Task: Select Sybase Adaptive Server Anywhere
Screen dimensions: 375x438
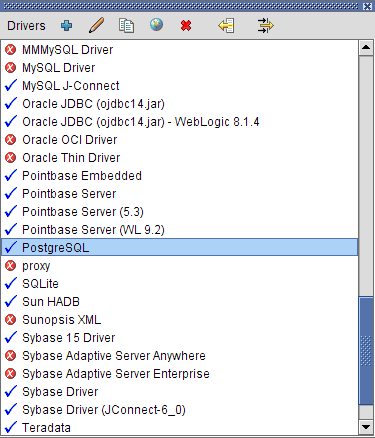Action: [180, 356]
